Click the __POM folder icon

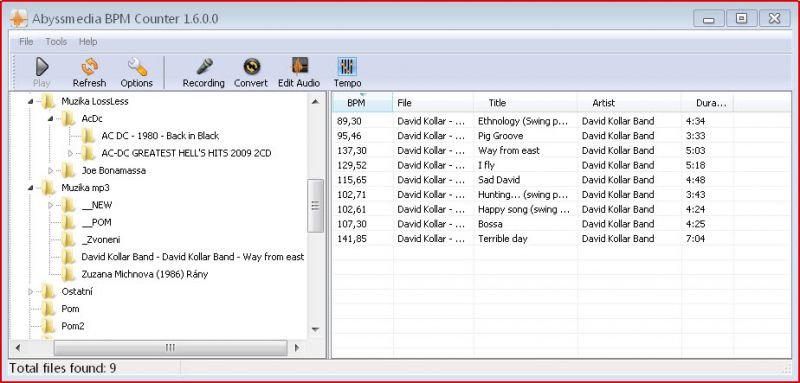pos(68,222)
